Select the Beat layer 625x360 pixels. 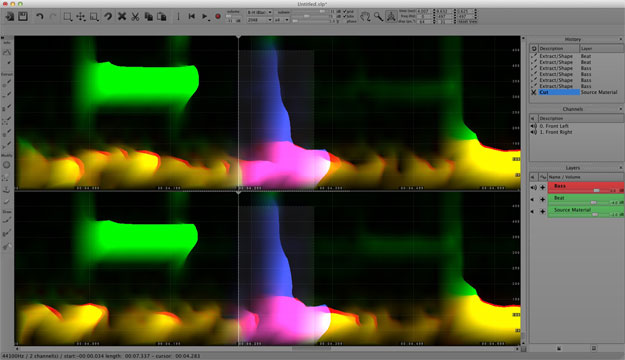click(x=586, y=199)
